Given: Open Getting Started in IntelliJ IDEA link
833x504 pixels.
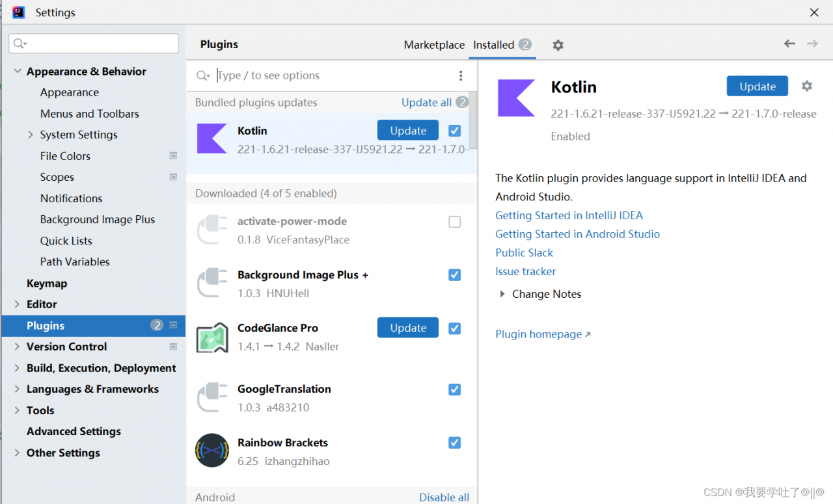Looking at the screenshot, I should click(x=569, y=215).
